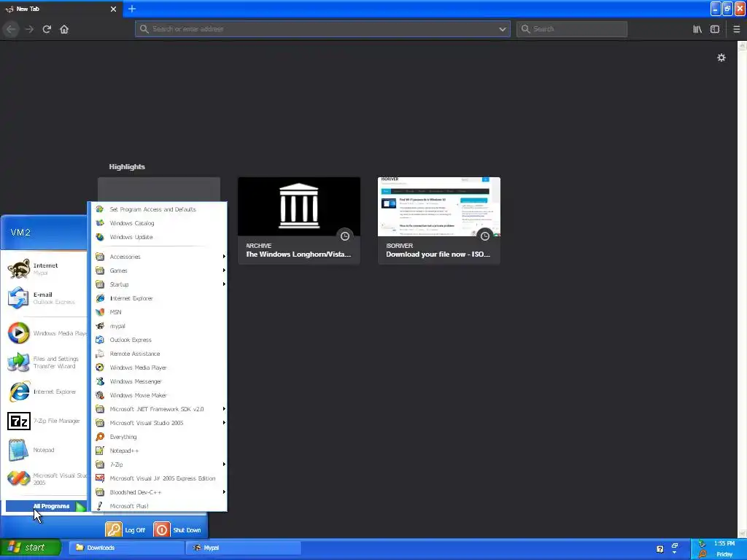Expand the Accessories submenu
The height and width of the screenshot is (560, 747).
click(159, 257)
